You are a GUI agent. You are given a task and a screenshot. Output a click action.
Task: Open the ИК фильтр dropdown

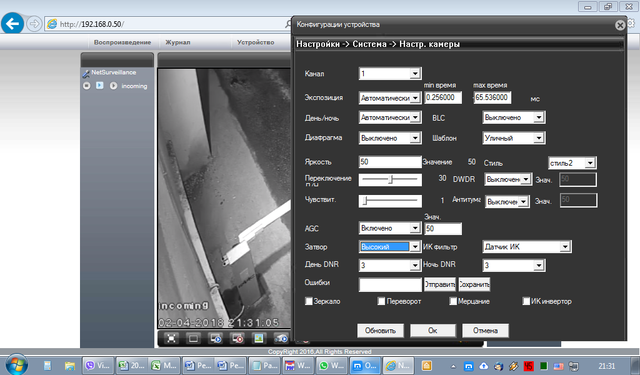[527, 246]
